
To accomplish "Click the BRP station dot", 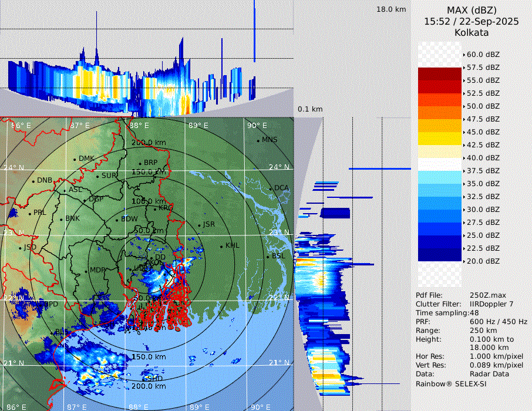I will [140, 163].
